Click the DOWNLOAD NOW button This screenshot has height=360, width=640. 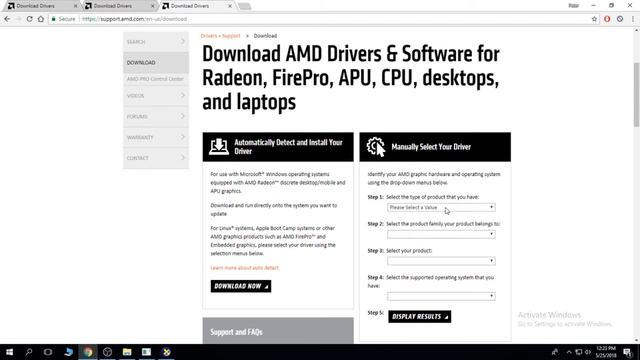click(241, 286)
